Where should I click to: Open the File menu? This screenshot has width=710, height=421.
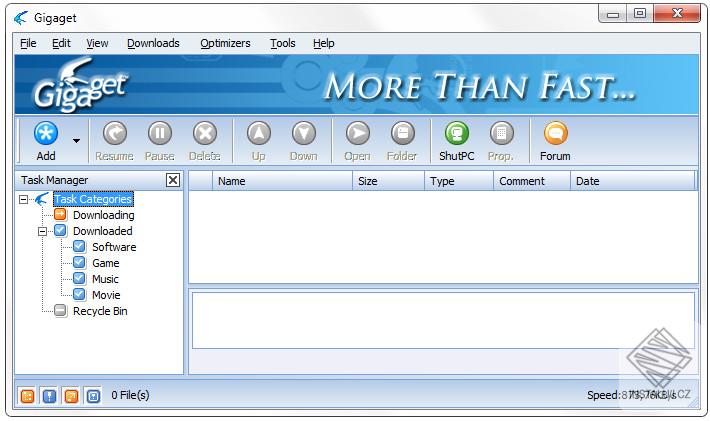[x=28, y=43]
